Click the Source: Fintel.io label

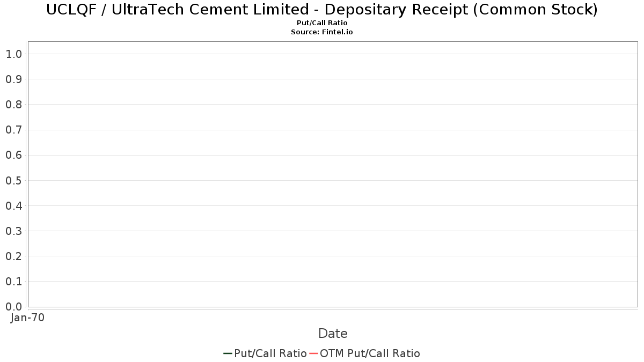(322, 32)
